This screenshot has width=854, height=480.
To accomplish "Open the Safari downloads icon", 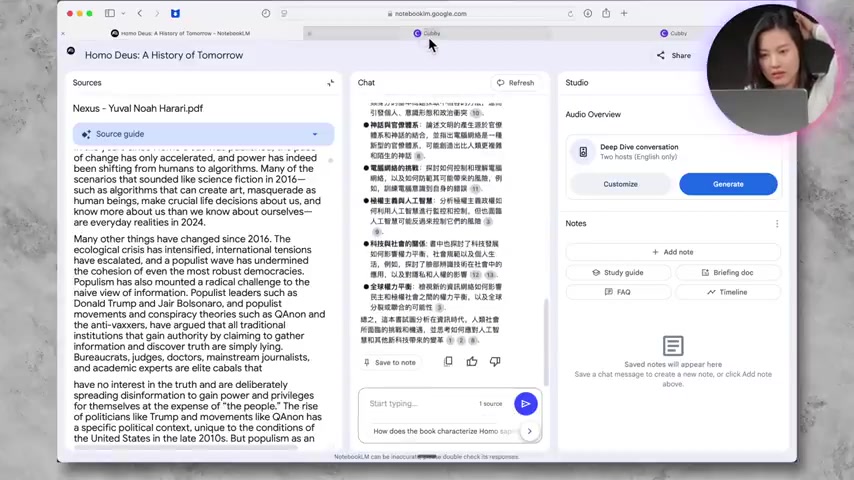I will 588,13.
